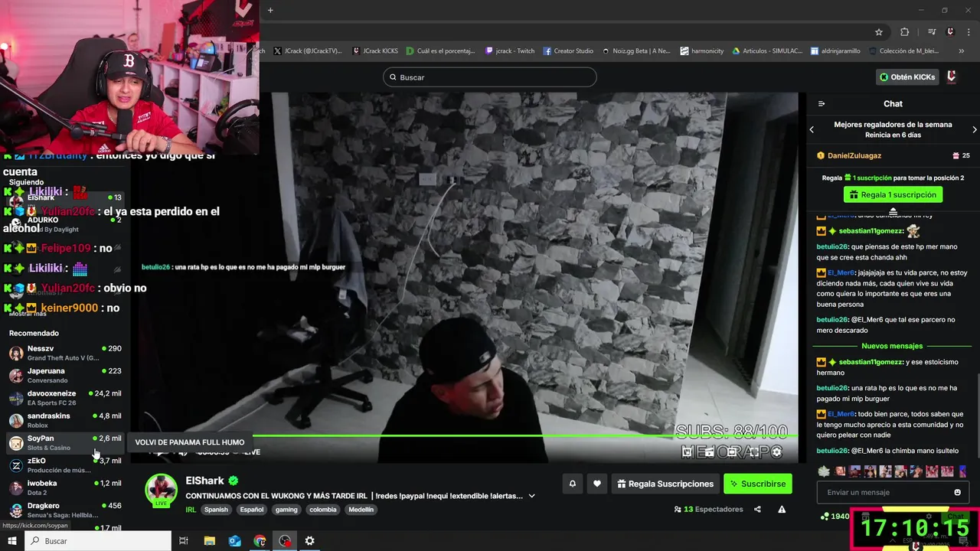Screen dimensions: 980x551
Task: Report stream via warning triangle icon
Action: tap(782, 509)
